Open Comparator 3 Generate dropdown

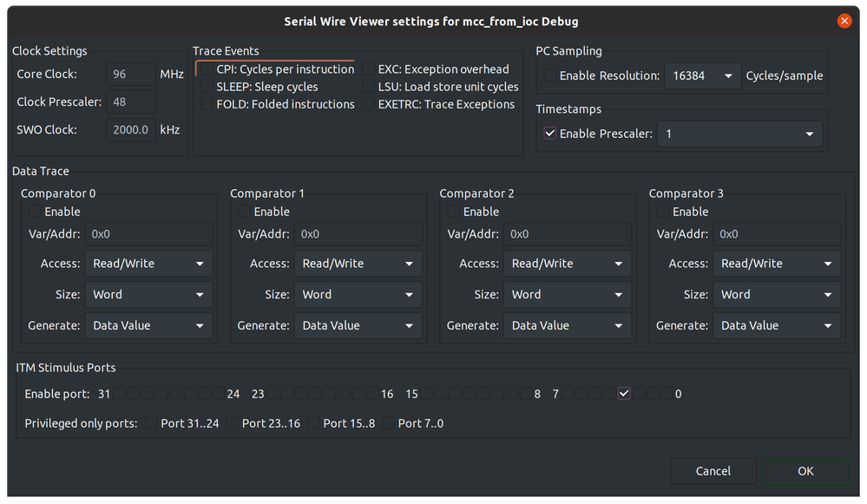pos(777,325)
